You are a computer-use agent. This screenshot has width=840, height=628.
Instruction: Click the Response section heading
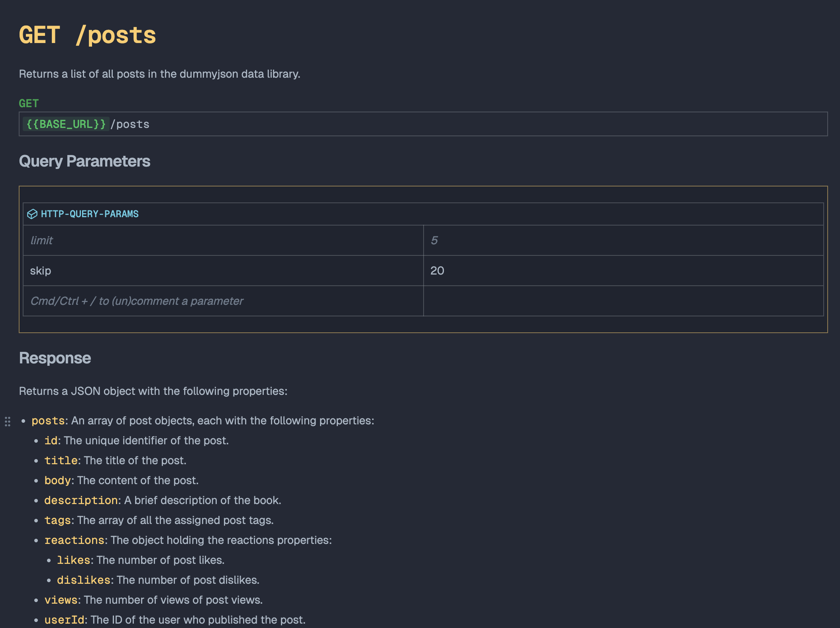[x=55, y=358]
